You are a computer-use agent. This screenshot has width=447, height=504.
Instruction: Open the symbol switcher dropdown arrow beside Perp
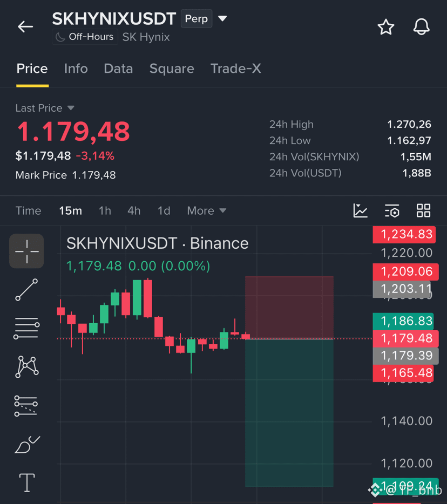[x=222, y=18]
